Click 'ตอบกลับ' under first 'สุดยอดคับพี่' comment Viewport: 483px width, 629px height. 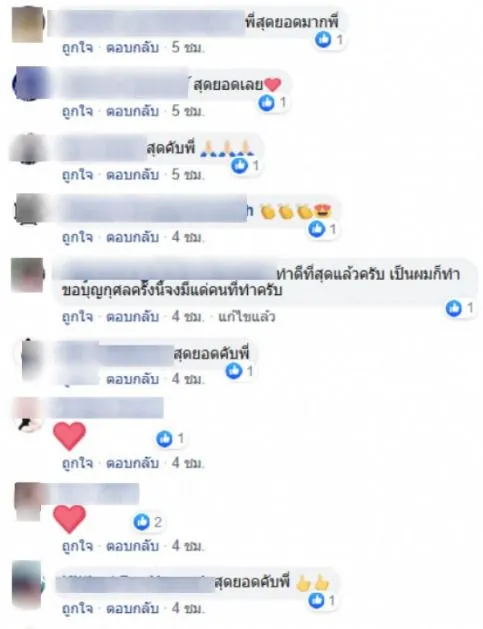pyautogui.click(x=132, y=379)
